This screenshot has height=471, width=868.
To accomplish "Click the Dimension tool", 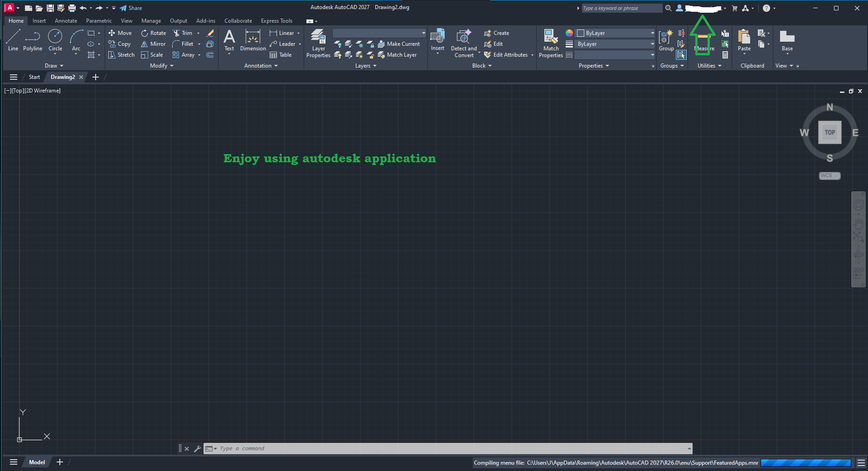I will 253,40.
